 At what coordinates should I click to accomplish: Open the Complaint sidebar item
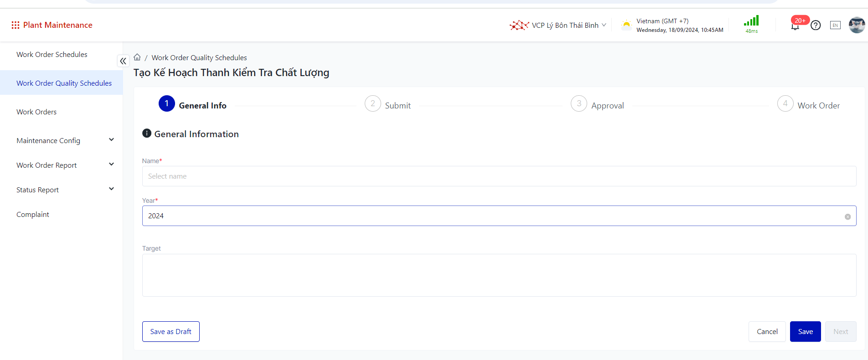pyautogui.click(x=33, y=214)
